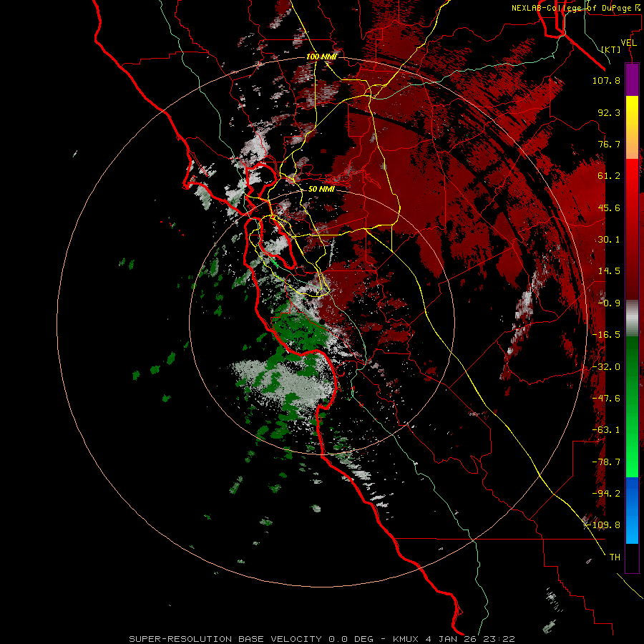Click the 14.5 velocity scale value
Screen dimensions: 644x644
[x=609, y=271]
